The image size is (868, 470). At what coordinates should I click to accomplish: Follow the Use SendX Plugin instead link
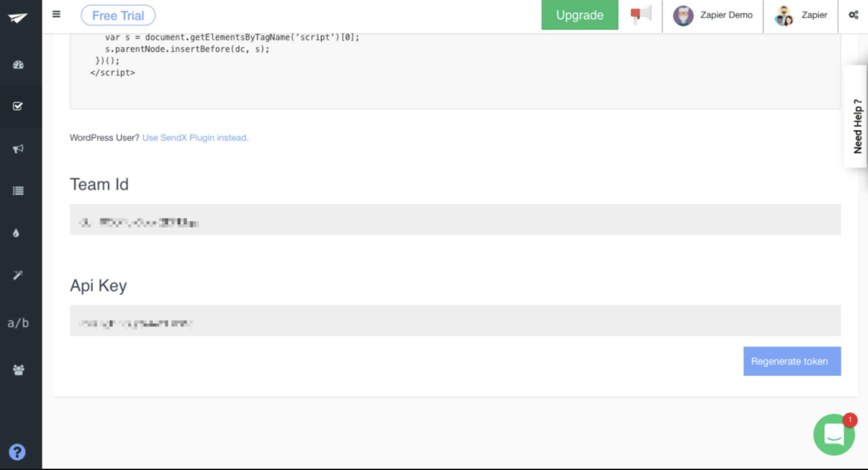(x=195, y=138)
